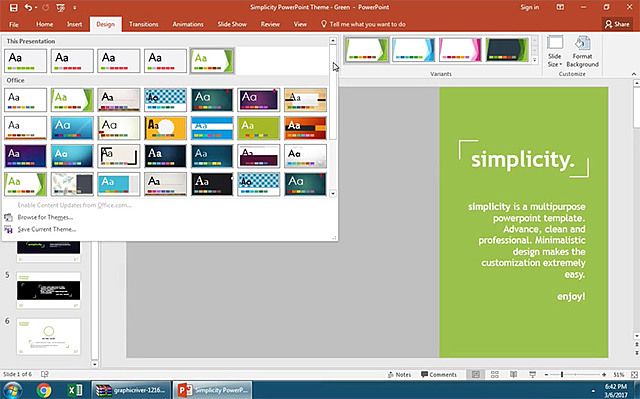The image size is (640, 399).
Task: Open Customize Quick Access Toolbar arrow
Action: pyautogui.click(x=75, y=8)
